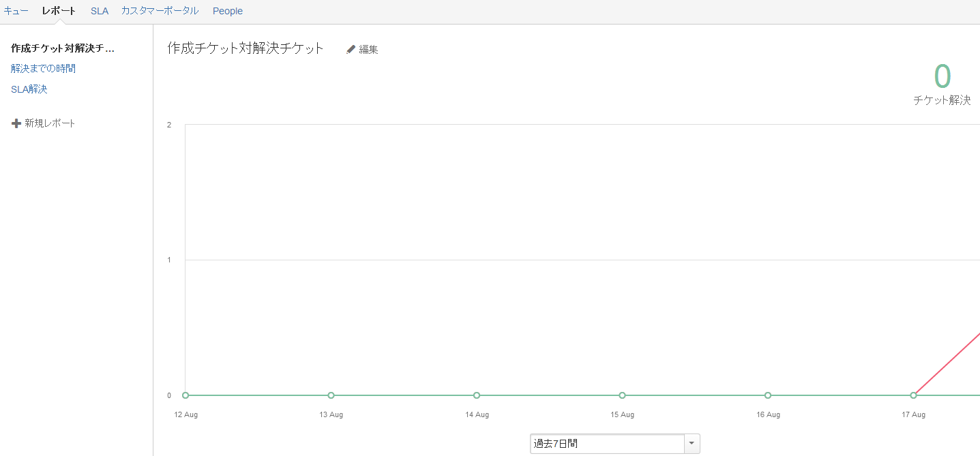This screenshot has width=980, height=456.
Task: Click the dropdown arrow beside 過去7日間
Action: point(692,444)
